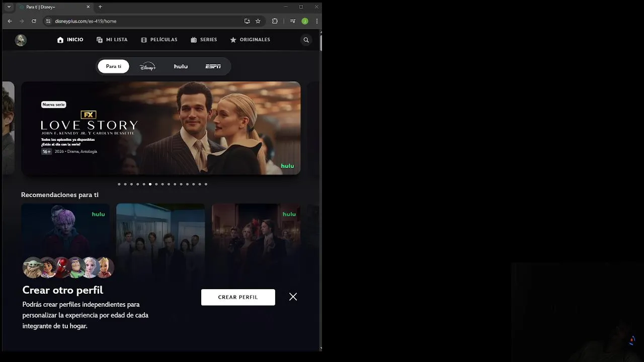This screenshot has height=362, width=644.
Task: Click the Buzz Lightyear profile avatar
Action: point(75,267)
